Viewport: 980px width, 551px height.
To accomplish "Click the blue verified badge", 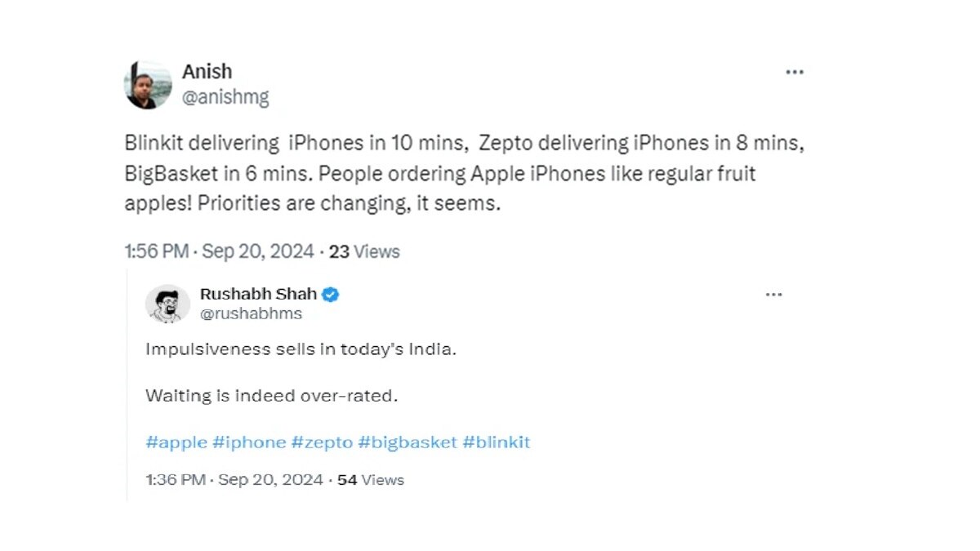I will point(330,295).
